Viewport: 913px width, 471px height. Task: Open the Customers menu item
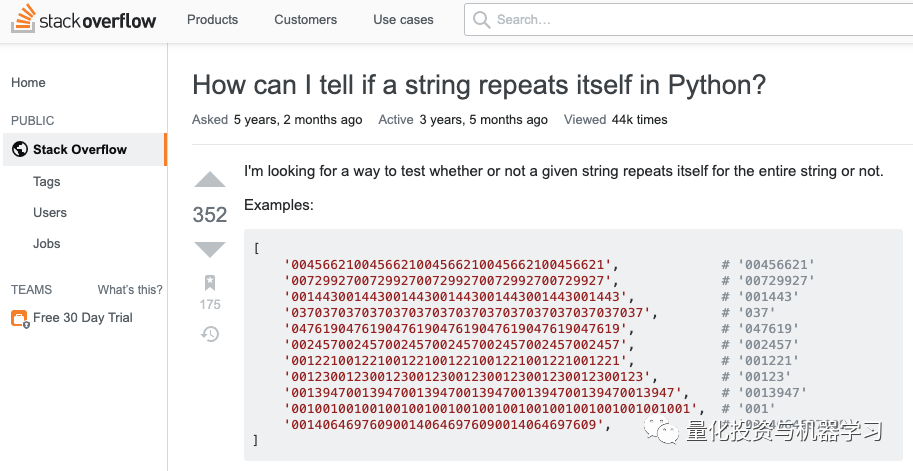[x=306, y=19]
